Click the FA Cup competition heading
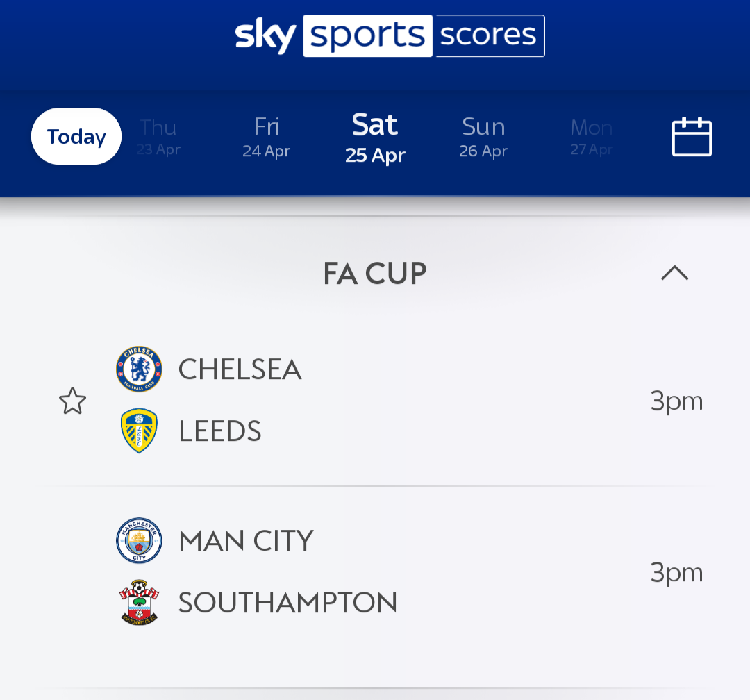The width and height of the screenshot is (750, 700). [374, 274]
